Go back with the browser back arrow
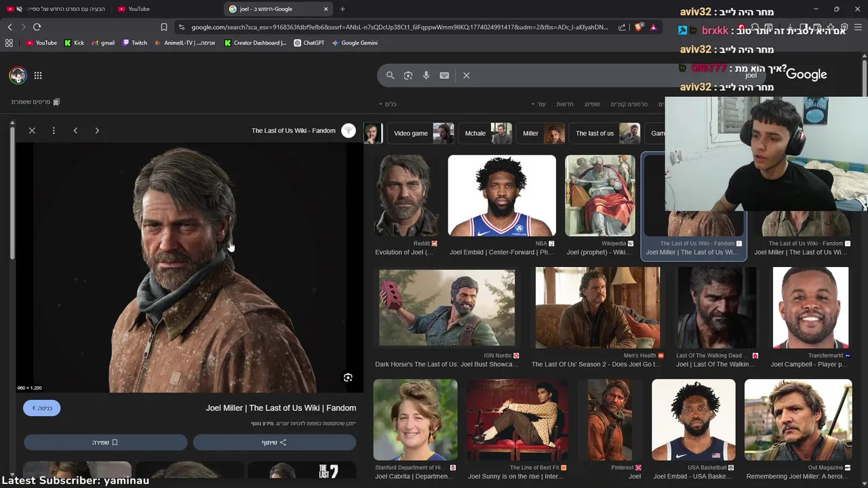This screenshot has width=868, height=488. click(x=9, y=27)
